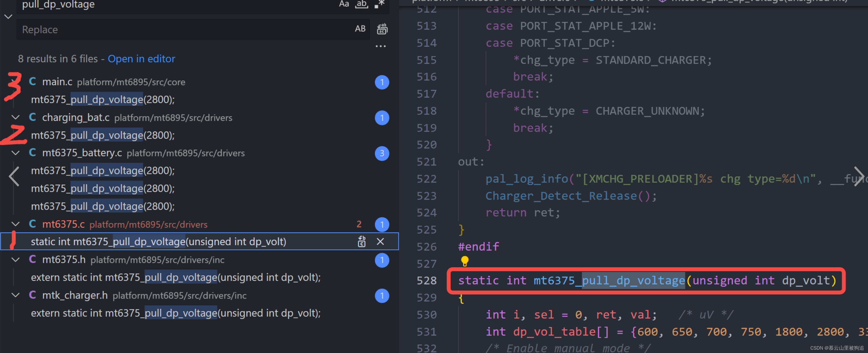
Task: Toggle Match Whole Word in the search box
Action: point(362,4)
